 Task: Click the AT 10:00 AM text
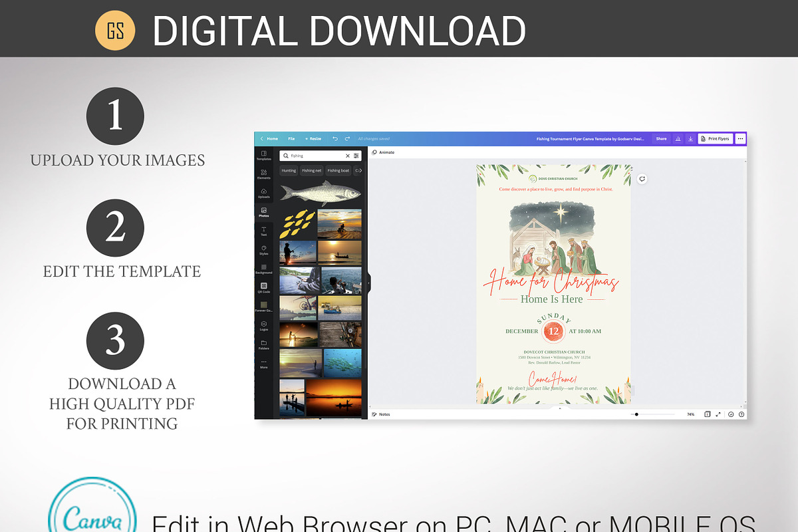click(585, 331)
